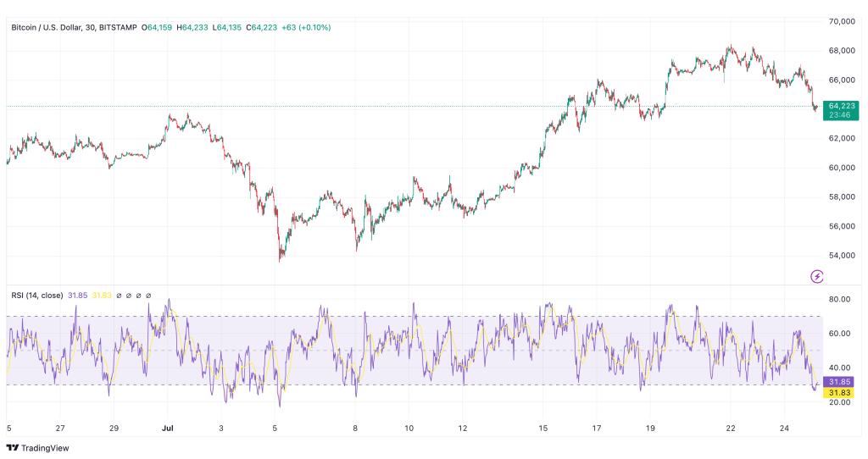Click date 3 on time axis
The height and width of the screenshot is (459, 868).
click(221, 428)
